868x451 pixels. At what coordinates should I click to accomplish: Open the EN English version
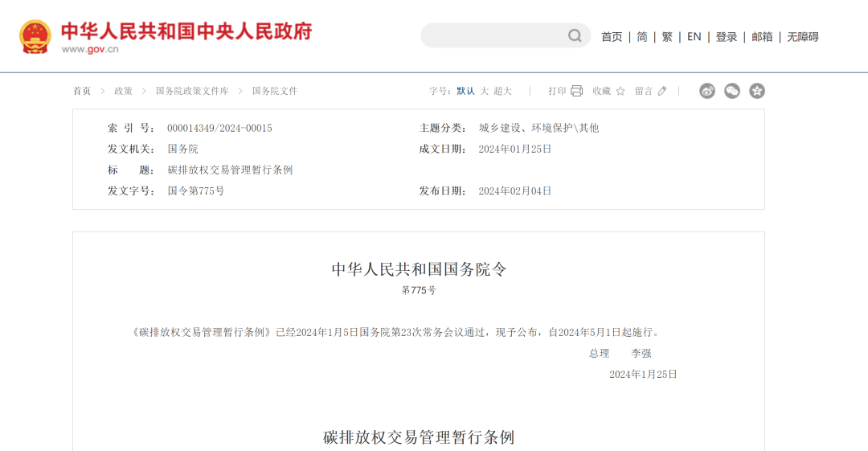pyautogui.click(x=694, y=37)
